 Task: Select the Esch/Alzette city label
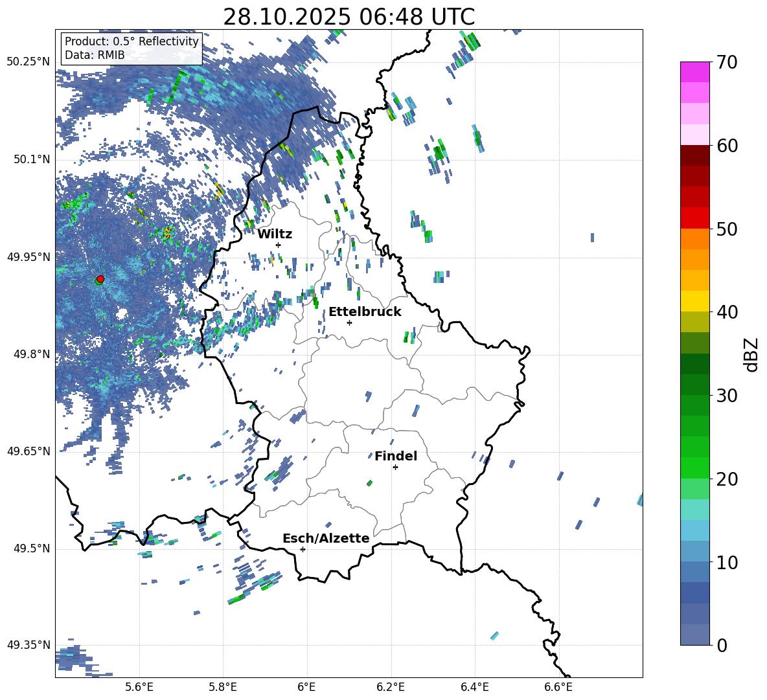coord(326,538)
